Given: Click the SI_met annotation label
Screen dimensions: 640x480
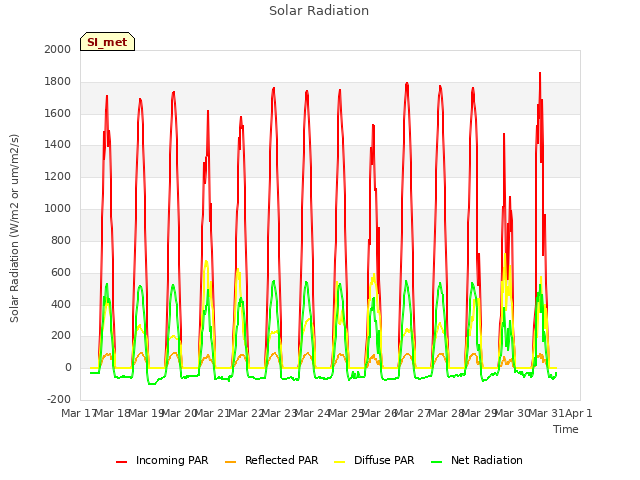Looking at the screenshot, I should pyautogui.click(x=107, y=42).
